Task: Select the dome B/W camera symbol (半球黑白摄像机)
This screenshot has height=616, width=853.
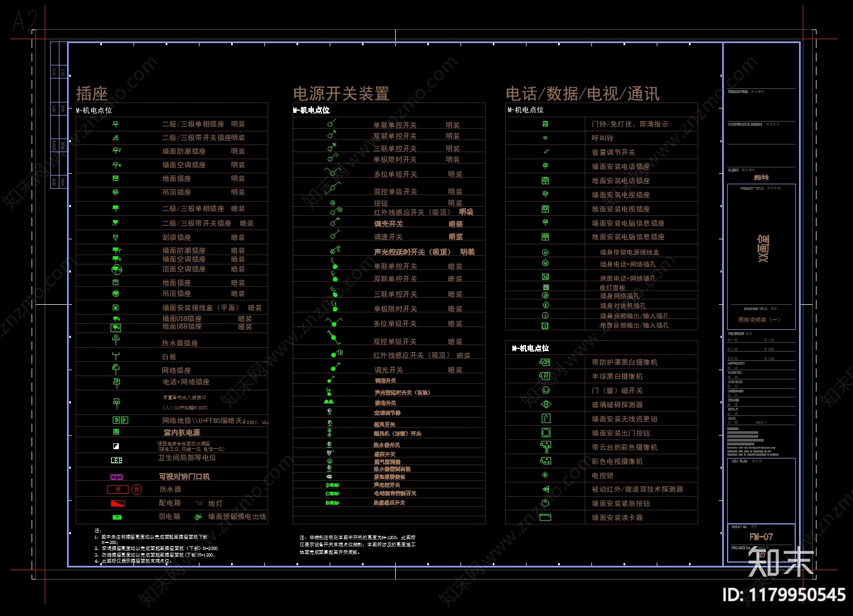Action: pos(545,376)
